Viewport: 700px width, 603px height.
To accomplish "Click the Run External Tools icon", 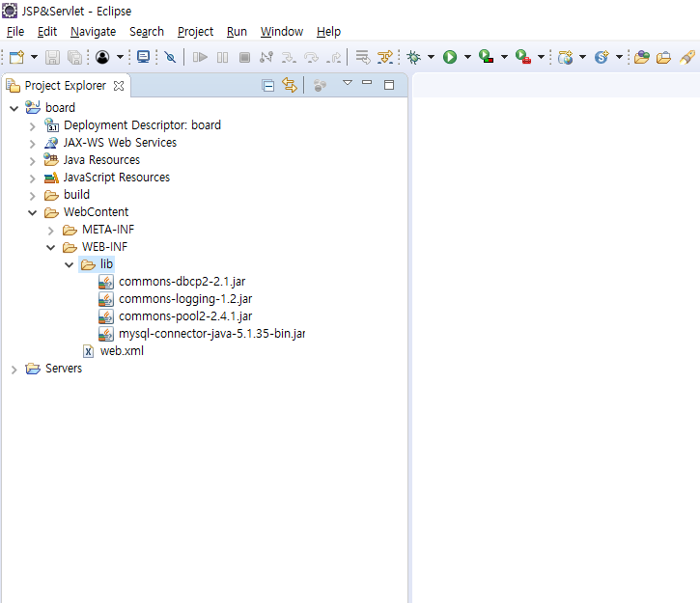I will [522, 57].
